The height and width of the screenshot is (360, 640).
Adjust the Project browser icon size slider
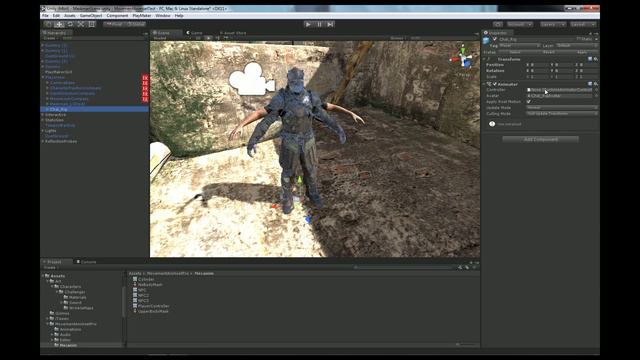click(465, 344)
